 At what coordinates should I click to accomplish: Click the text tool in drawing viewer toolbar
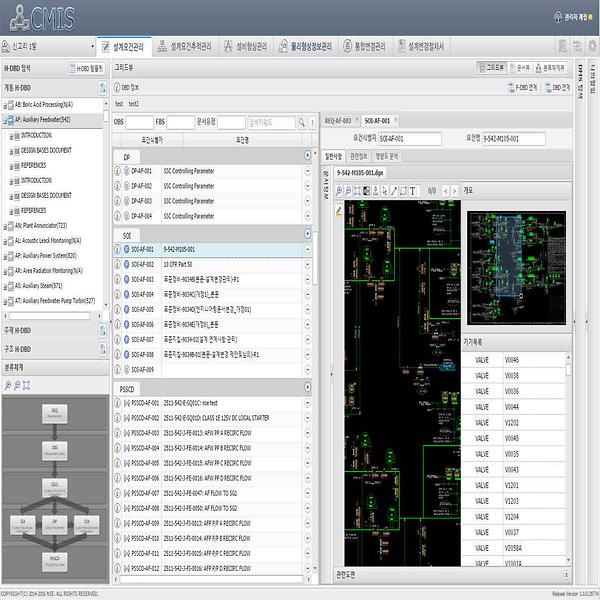412,190
